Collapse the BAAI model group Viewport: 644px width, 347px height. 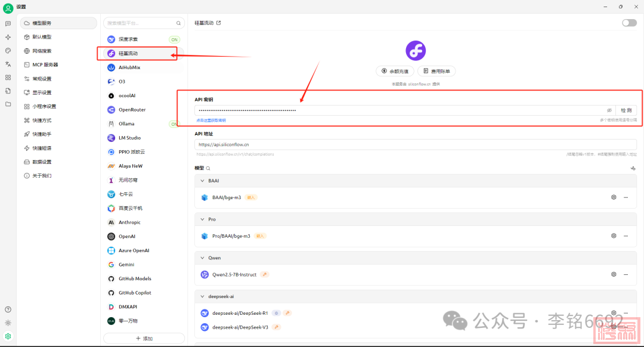pos(201,181)
